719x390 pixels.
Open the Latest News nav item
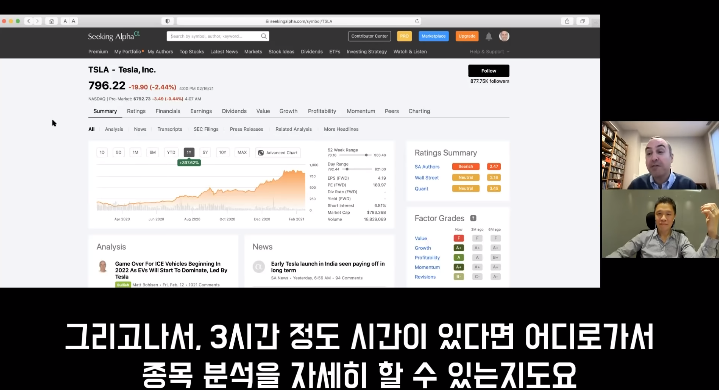(224, 52)
